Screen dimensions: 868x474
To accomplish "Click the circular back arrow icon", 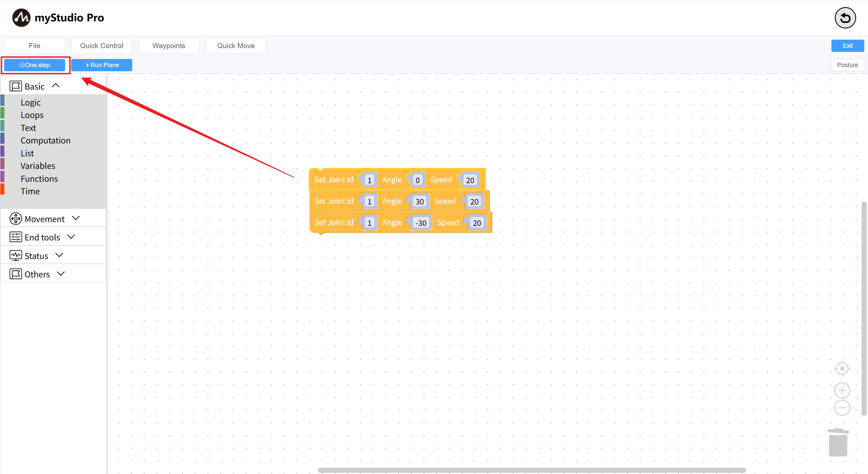I will [845, 18].
